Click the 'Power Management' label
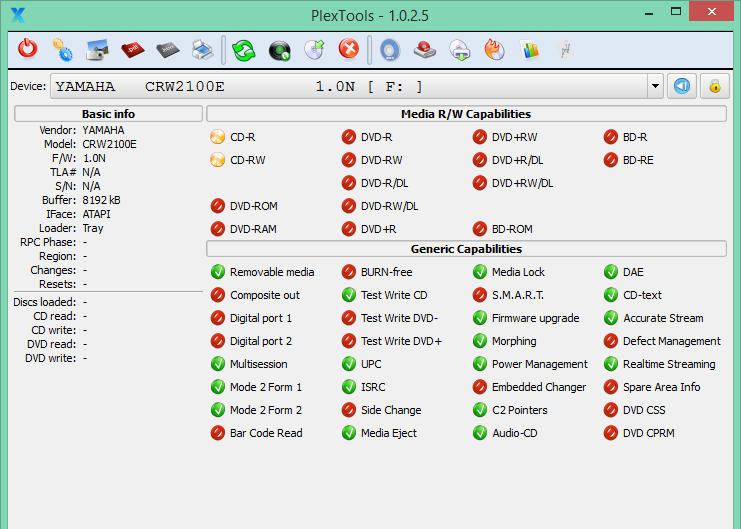741x529 pixels. tap(540, 364)
